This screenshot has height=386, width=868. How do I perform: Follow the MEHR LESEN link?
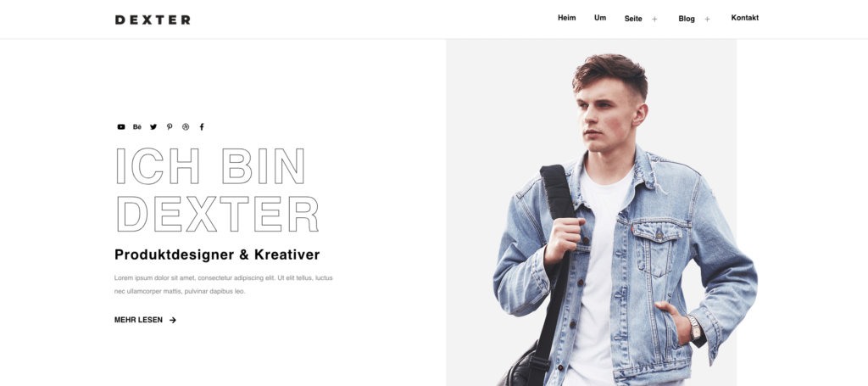pyautogui.click(x=138, y=320)
